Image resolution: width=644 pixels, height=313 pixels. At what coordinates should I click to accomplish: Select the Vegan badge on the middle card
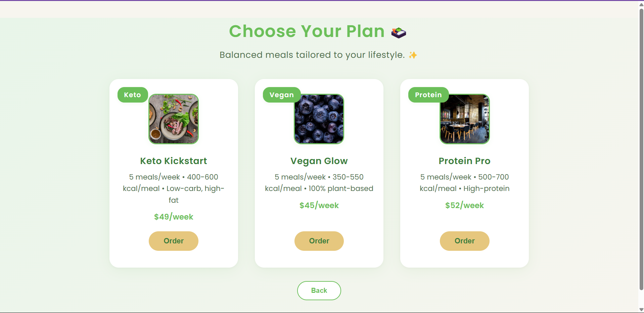[x=281, y=94]
